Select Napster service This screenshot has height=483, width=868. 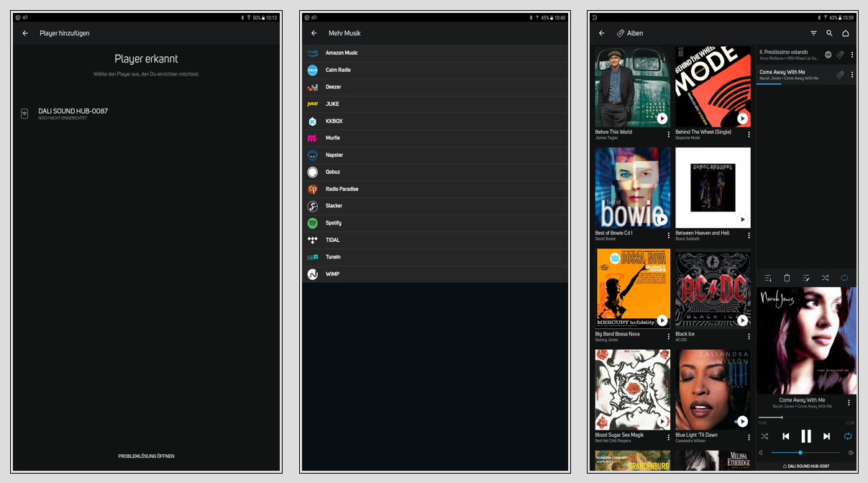(435, 155)
